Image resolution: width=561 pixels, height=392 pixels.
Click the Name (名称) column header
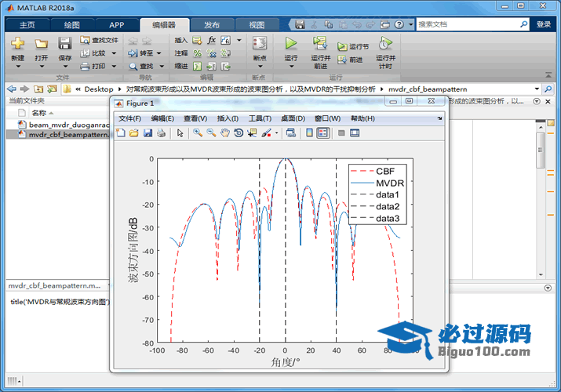(x=38, y=113)
